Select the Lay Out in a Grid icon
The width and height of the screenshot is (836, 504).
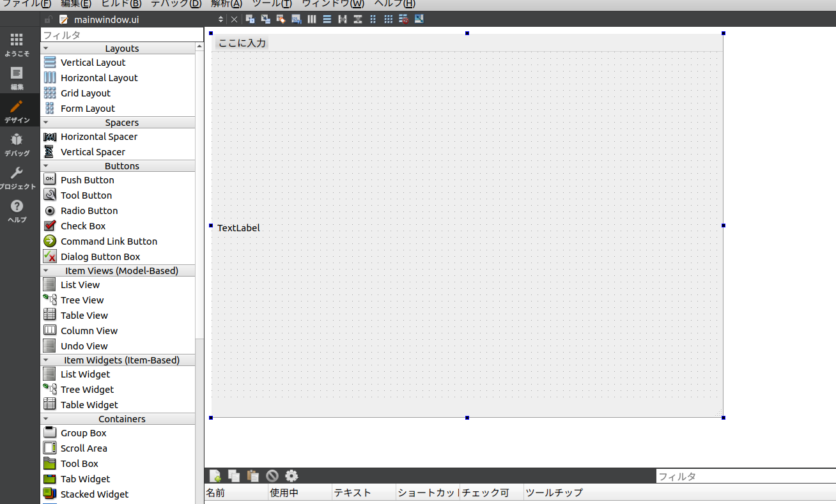(388, 19)
